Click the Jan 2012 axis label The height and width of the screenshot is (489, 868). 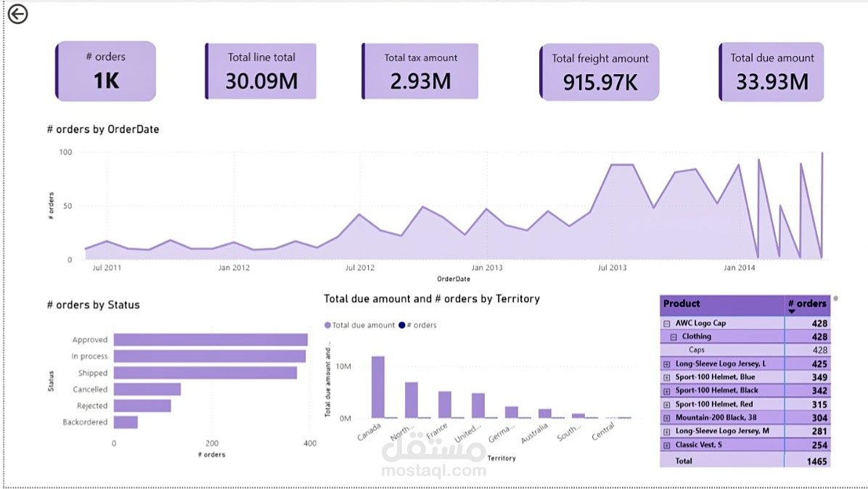234,268
